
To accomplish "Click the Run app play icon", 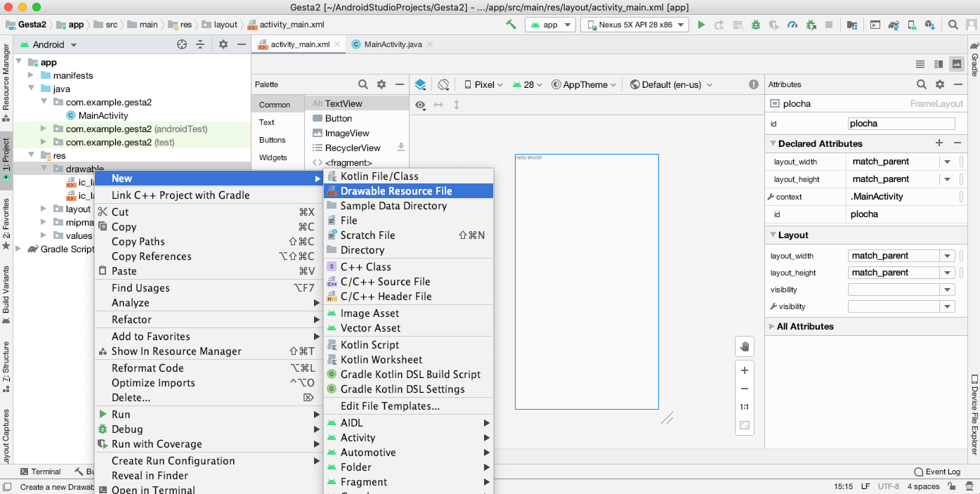I will pyautogui.click(x=700, y=25).
